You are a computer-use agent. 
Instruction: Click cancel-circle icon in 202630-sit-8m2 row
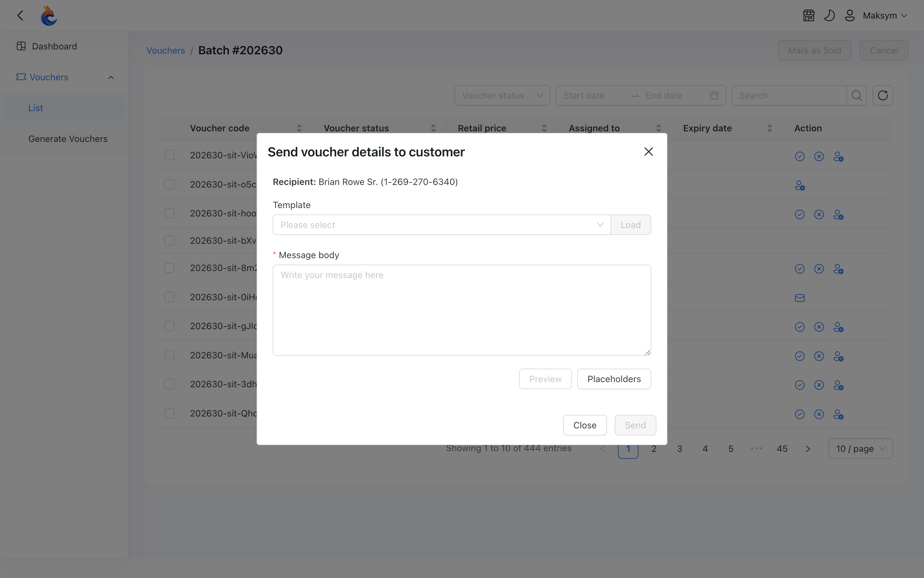819,269
